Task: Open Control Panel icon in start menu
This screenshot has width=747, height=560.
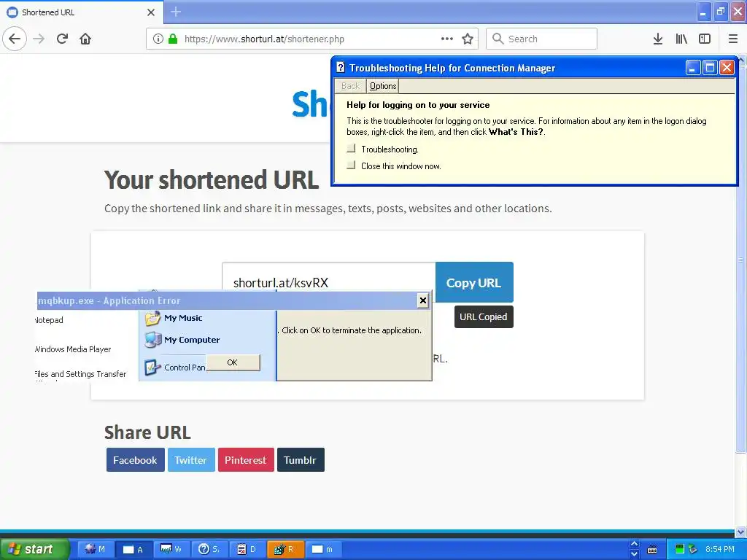Action: pos(152,367)
